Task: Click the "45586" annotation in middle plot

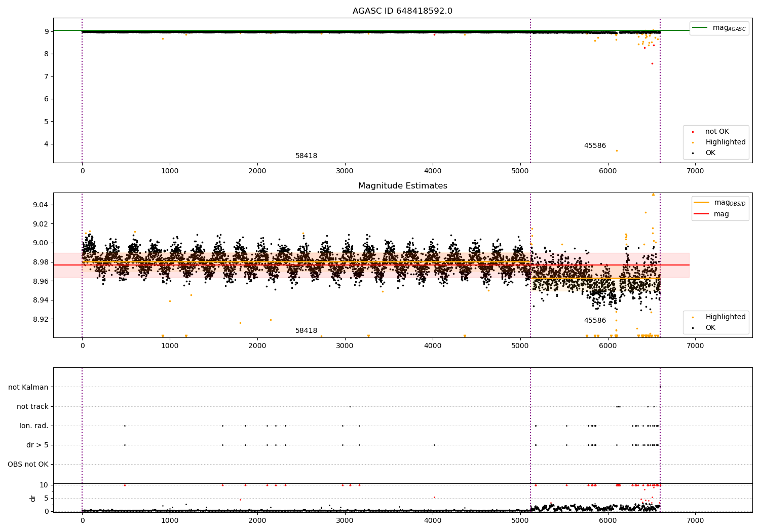Action: pyautogui.click(x=595, y=321)
